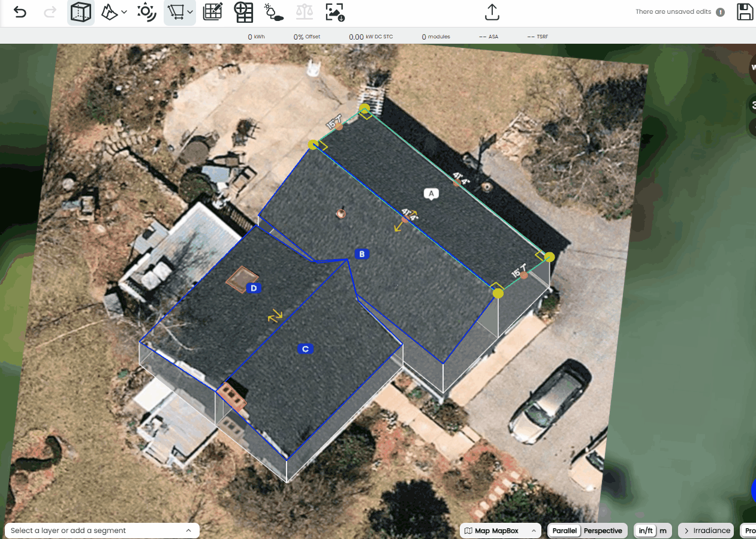756x539 pixels.
Task: Change units to meters
Action: (x=662, y=531)
